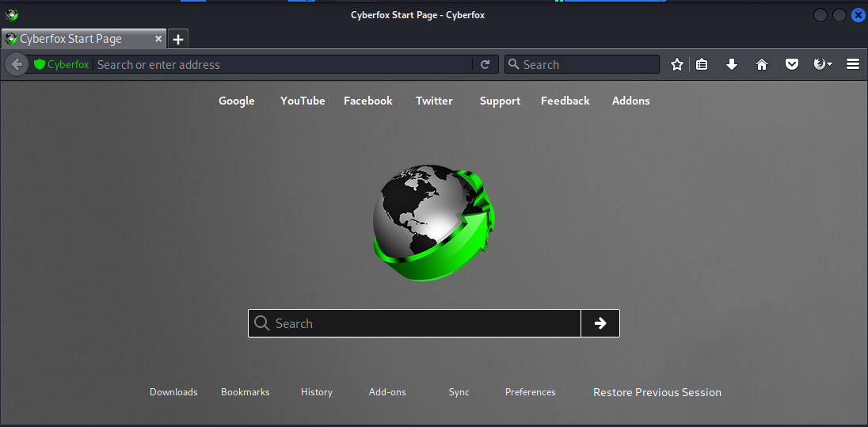
Task: Open Bookmarks from the bottom shortcuts
Action: [x=246, y=392]
